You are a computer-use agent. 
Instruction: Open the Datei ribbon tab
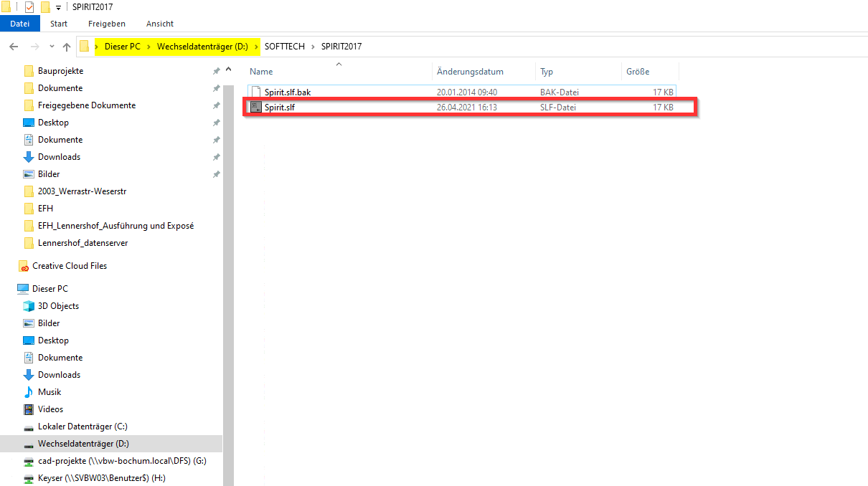click(x=20, y=24)
